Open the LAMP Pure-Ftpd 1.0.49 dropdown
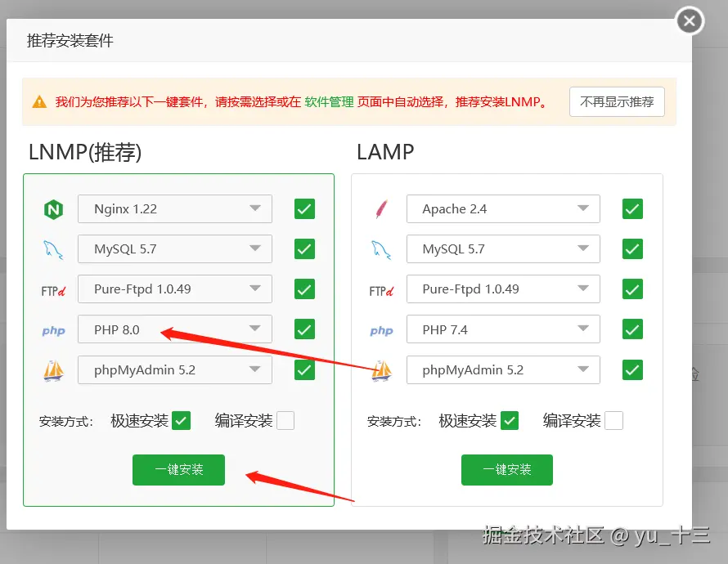Viewport: 728px width, 564px height. pos(503,289)
